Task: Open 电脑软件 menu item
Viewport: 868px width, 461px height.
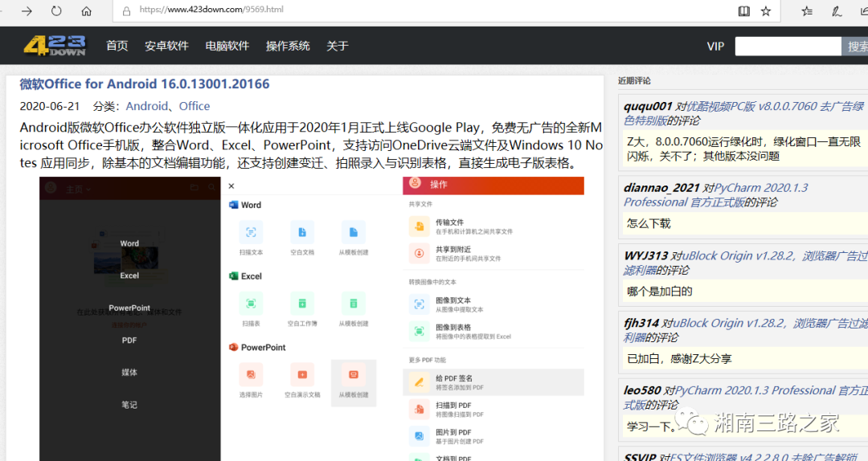Action: 227,46
